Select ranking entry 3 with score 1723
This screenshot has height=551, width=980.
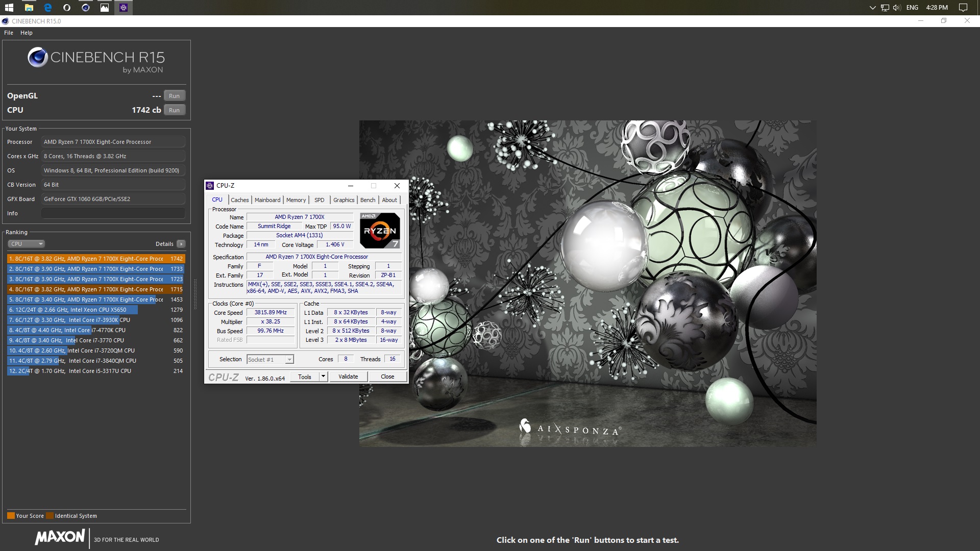point(96,279)
